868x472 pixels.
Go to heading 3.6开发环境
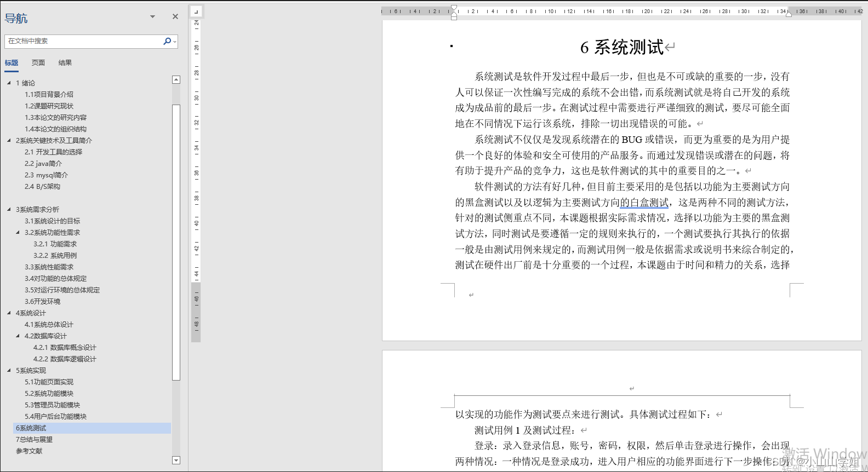[42, 302]
